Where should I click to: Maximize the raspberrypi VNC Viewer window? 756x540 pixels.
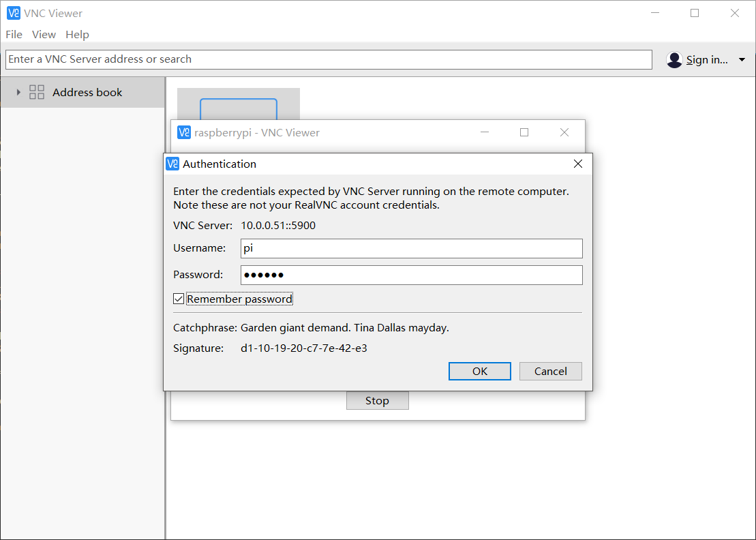point(524,132)
